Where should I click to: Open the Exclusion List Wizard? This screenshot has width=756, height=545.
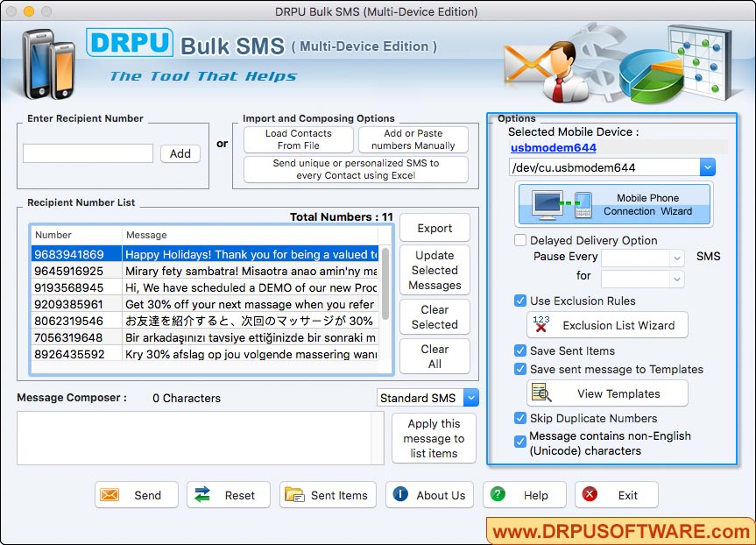607,326
